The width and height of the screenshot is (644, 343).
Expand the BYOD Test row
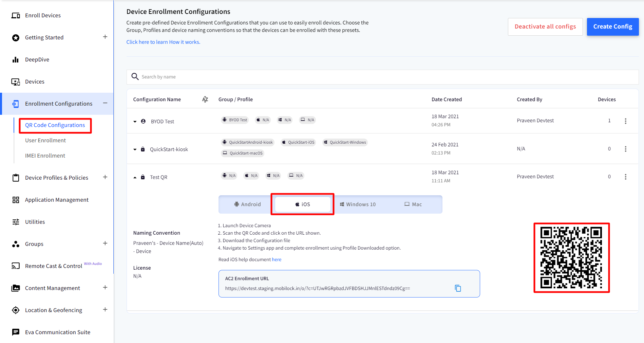click(135, 122)
